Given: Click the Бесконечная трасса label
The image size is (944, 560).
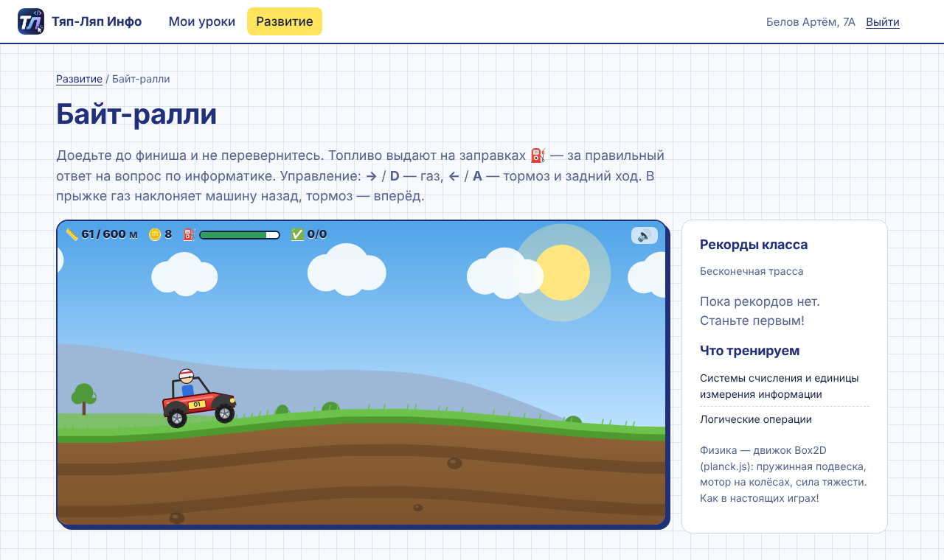Looking at the screenshot, I should tap(752, 271).
